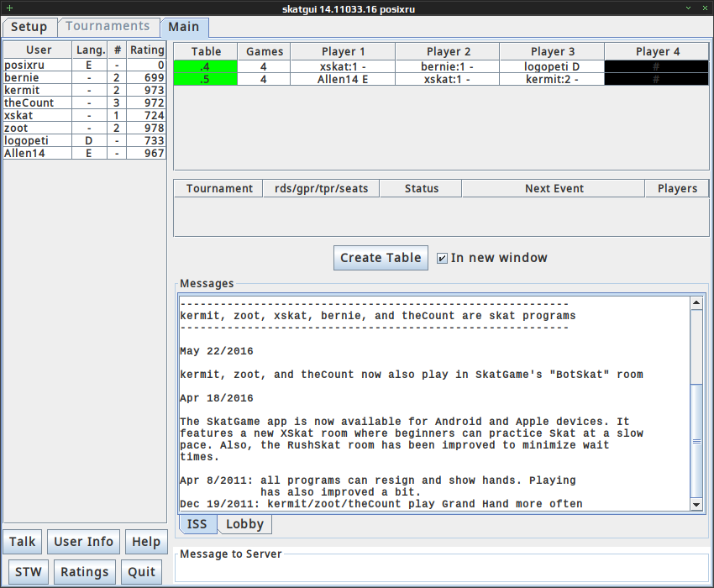This screenshot has height=588, width=714.
Task: Click the Status column header
Action: tap(421, 188)
